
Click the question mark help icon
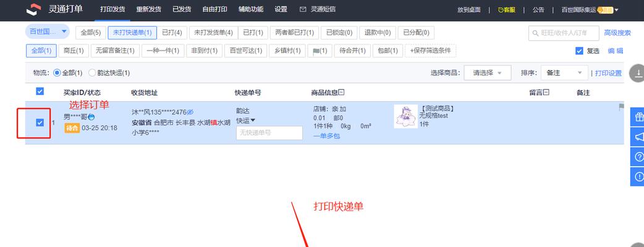(x=638, y=157)
